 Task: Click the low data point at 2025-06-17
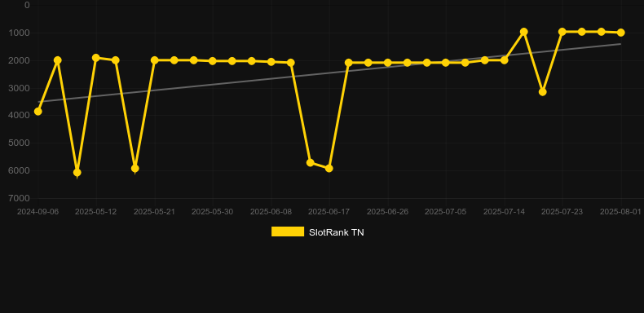coord(329,169)
